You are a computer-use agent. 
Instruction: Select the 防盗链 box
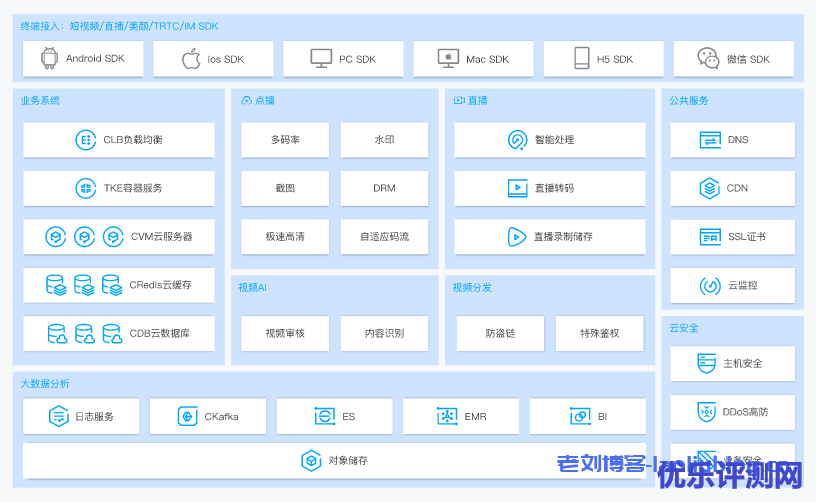tap(500, 333)
